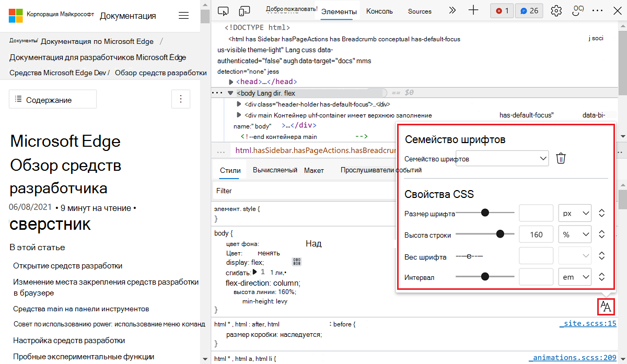Delete font family with trash icon
The image size is (627, 364).
point(561,158)
